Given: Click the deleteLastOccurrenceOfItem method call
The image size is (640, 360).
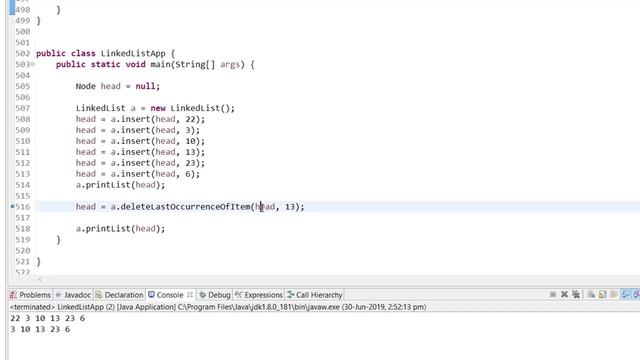Looking at the screenshot, I should [185, 207].
